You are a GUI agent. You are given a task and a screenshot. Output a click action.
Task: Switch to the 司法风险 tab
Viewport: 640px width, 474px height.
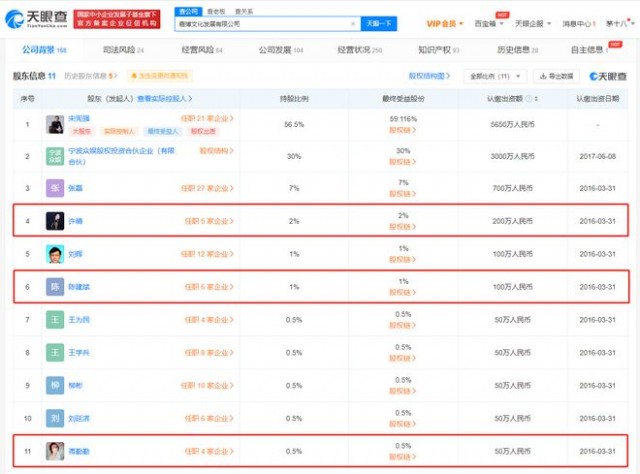[123, 50]
